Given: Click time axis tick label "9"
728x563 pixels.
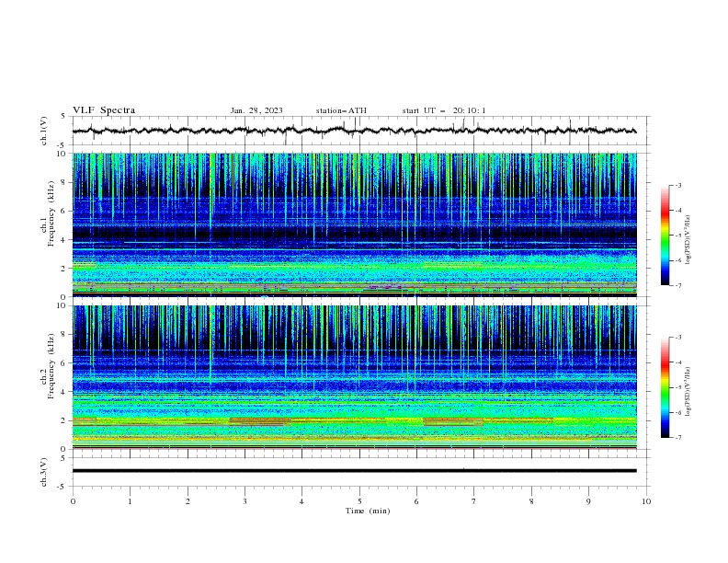Looking at the screenshot, I should [x=588, y=501].
